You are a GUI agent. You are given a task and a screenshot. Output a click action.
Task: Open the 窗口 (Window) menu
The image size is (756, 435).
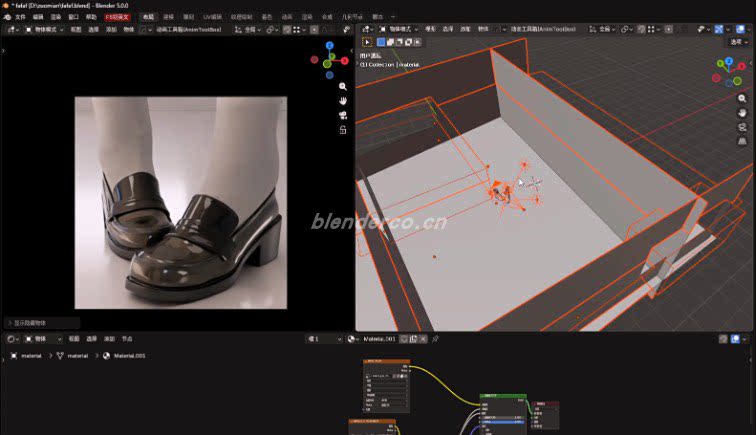tap(73, 17)
